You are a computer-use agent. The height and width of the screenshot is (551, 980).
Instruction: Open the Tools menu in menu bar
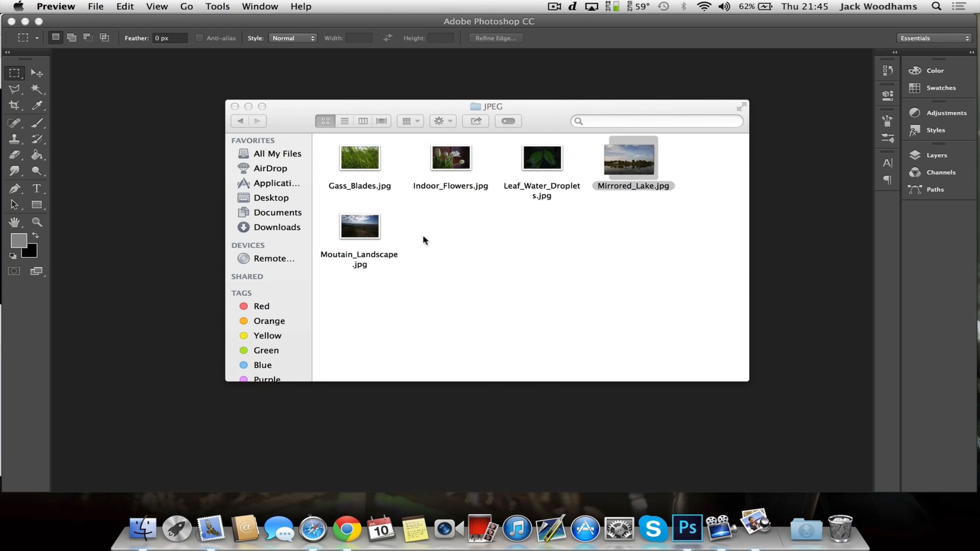(x=217, y=6)
